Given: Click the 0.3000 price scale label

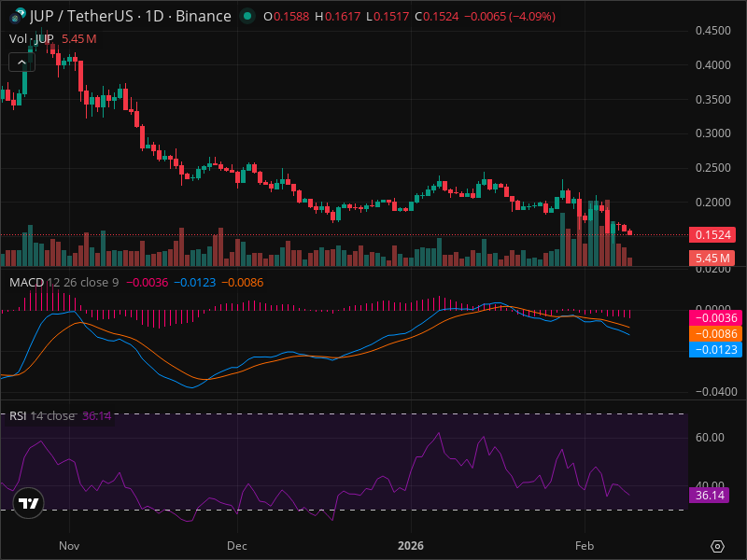Looking at the screenshot, I should 712,133.
